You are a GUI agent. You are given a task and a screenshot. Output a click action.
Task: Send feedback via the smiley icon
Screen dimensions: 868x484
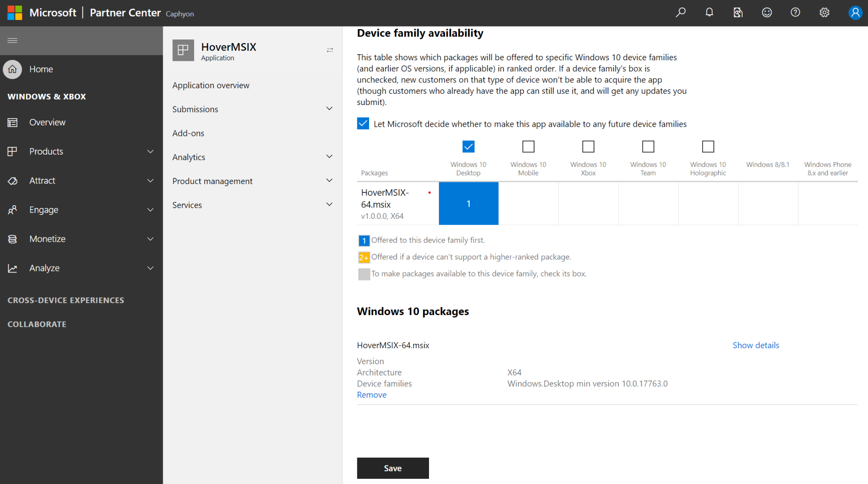(767, 13)
